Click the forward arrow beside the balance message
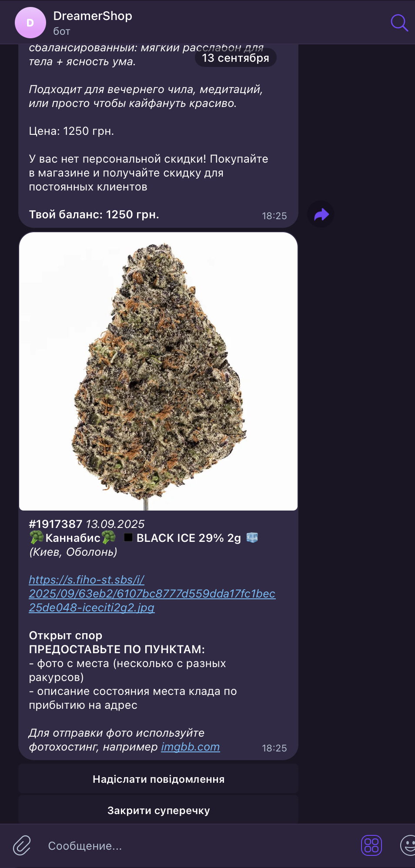 pyautogui.click(x=321, y=214)
